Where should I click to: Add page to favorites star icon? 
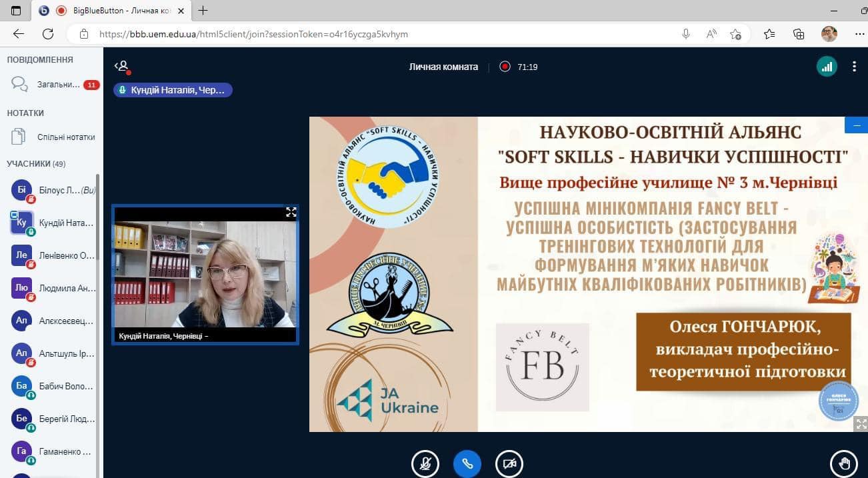[x=735, y=34]
